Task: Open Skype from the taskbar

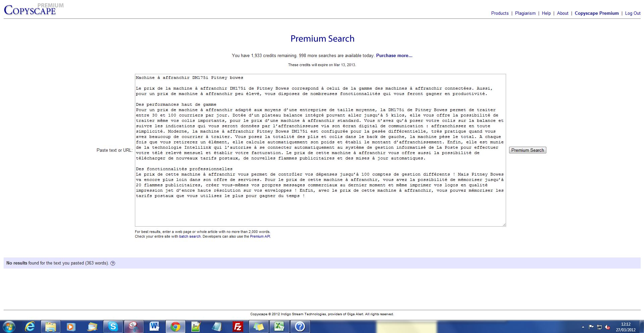Action: click(113, 327)
